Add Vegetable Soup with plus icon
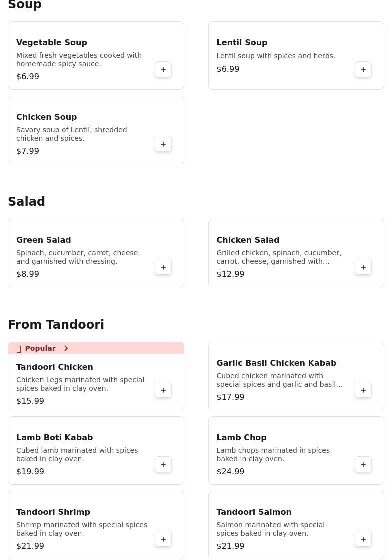Viewport: 392px width, 560px height. 163,69
